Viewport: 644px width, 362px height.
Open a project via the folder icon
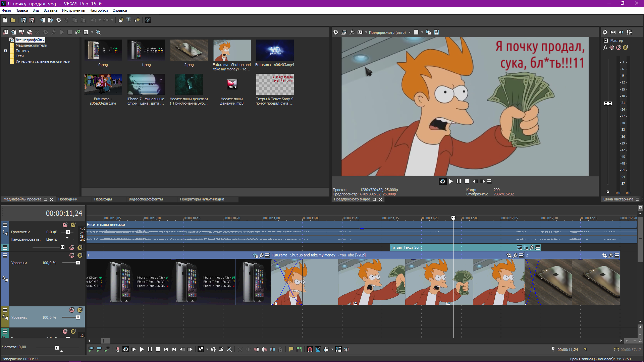13,20
